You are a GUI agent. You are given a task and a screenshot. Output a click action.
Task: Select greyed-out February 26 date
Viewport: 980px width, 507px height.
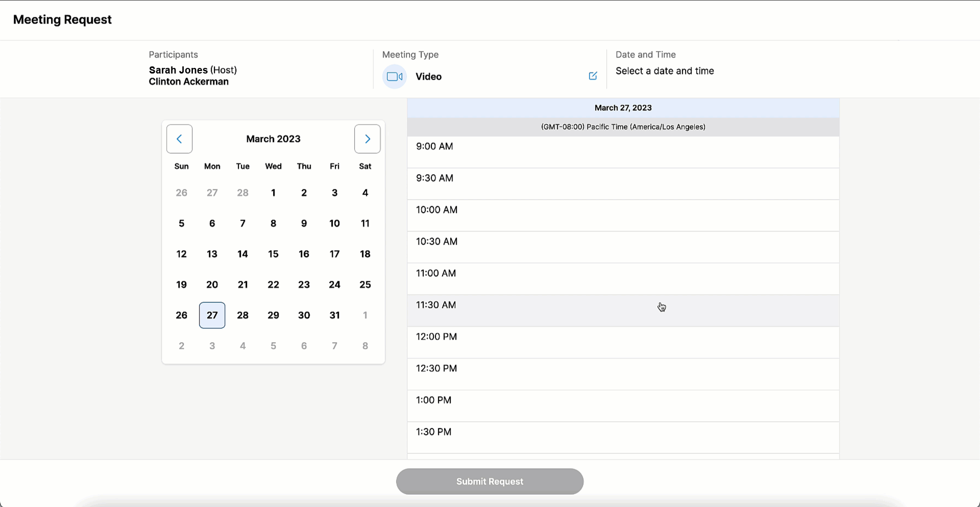pos(181,192)
